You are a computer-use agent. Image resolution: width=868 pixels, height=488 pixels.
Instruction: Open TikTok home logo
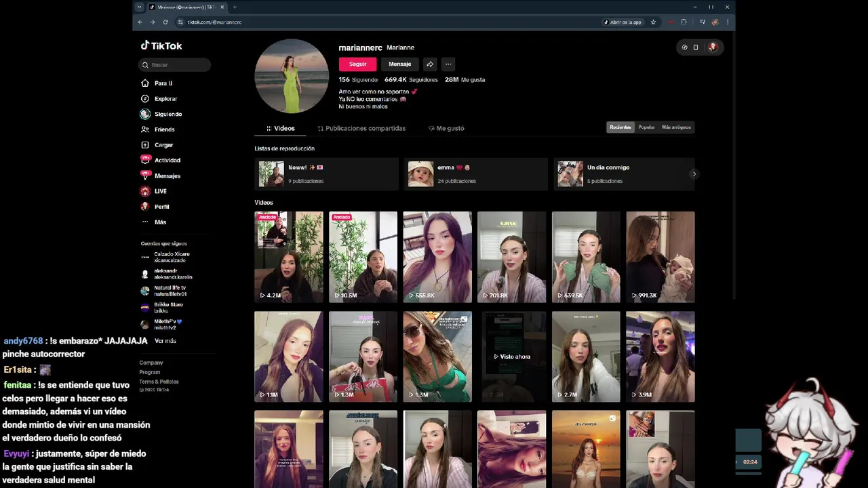[x=161, y=45]
